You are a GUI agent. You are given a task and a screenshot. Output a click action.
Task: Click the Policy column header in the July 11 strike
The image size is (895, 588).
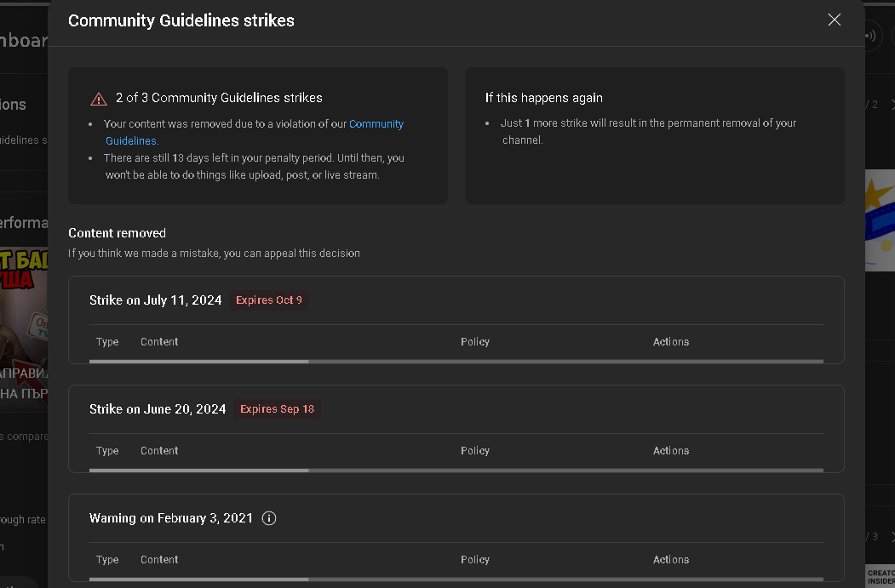[x=475, y=341]
